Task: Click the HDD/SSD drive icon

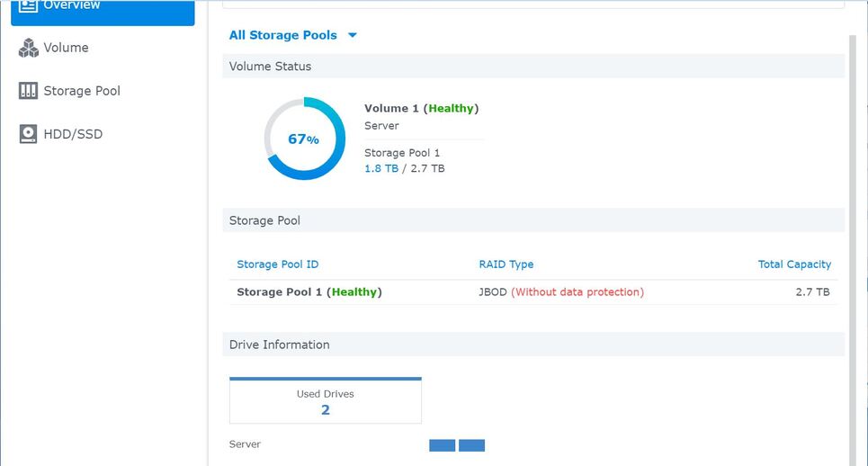Action: [28, 134]
